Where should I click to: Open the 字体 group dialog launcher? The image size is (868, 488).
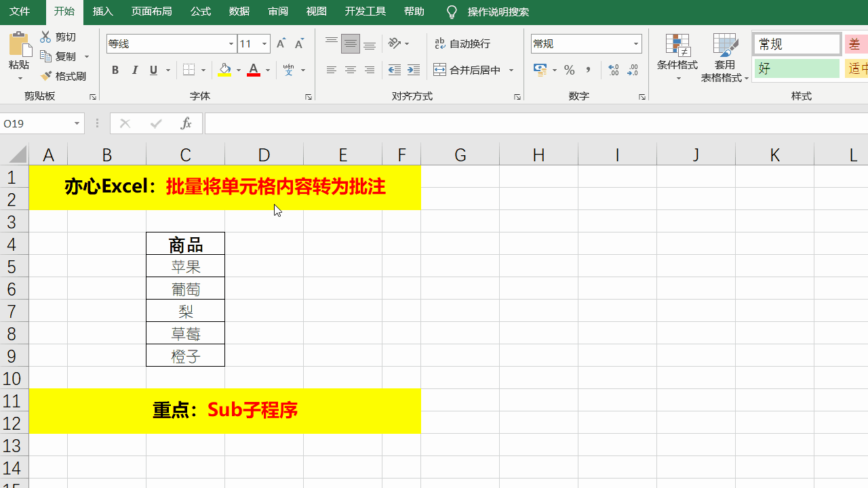pos(309,97)
